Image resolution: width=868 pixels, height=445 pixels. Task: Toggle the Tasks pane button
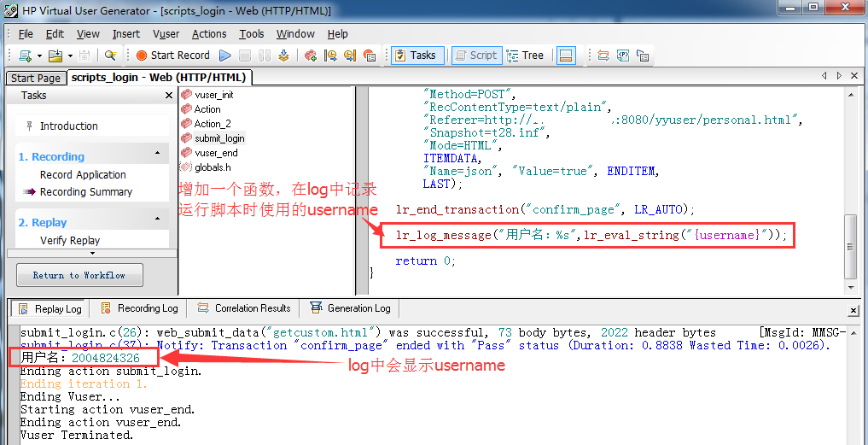click(x=417, y=56)
